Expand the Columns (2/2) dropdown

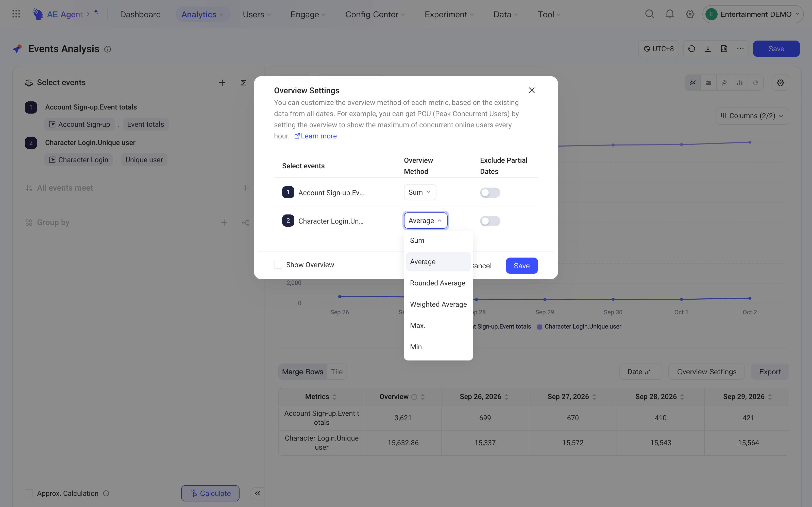pyautogui.click(x=752, y=116)
